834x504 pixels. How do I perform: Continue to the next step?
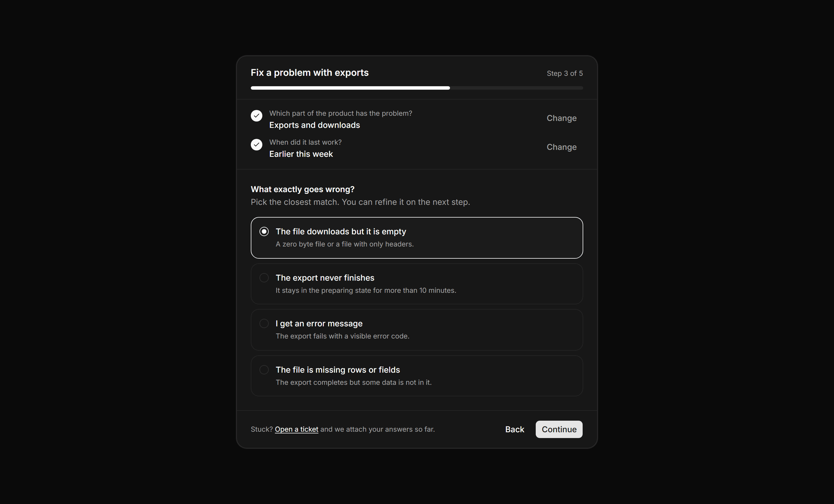[559, 429]
